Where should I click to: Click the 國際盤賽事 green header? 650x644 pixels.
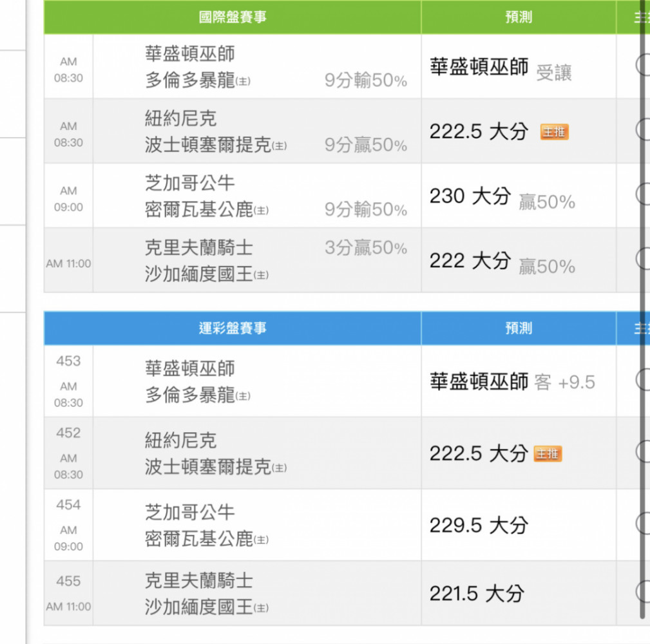pyautogui.click(x=233, y=17)
